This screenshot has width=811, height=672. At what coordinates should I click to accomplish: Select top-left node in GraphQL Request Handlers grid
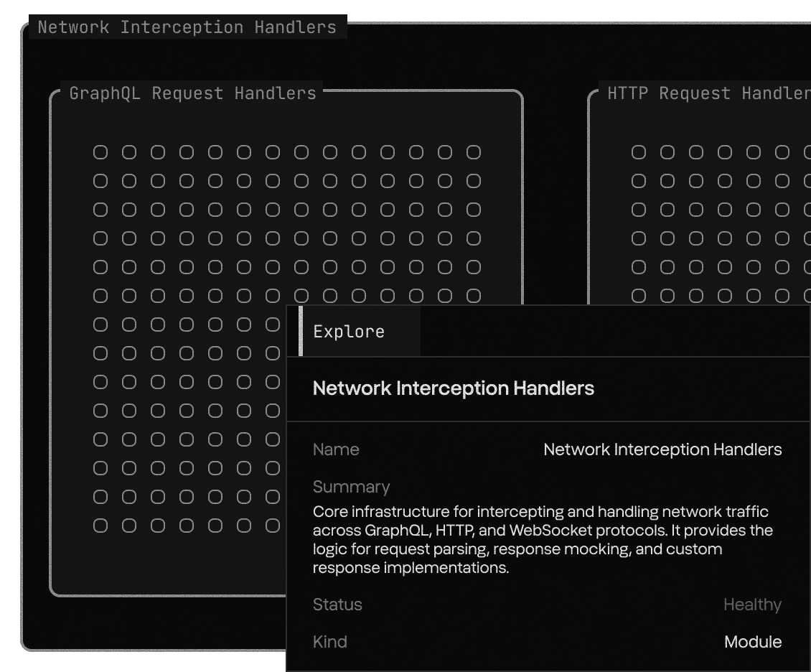click(100, 152)
